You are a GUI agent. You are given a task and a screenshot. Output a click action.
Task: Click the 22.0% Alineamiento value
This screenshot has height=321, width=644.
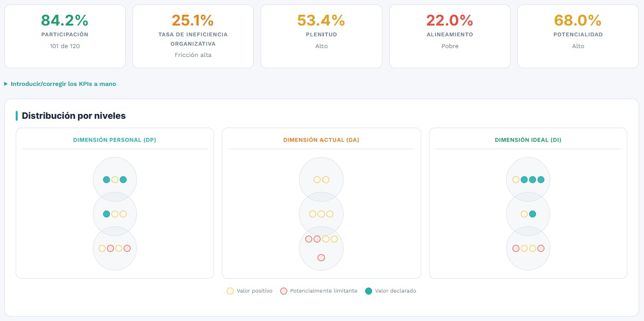(450, 20)
